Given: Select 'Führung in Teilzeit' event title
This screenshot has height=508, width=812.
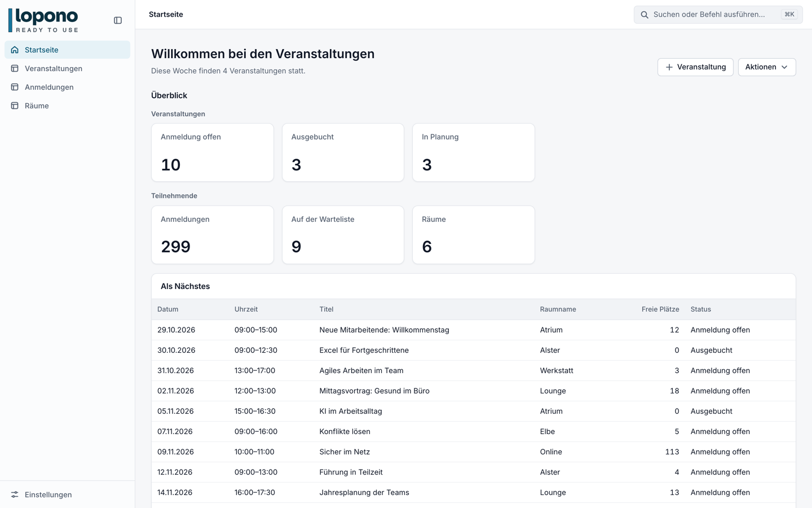Looking at the screenshot, I should coord(351,472).
